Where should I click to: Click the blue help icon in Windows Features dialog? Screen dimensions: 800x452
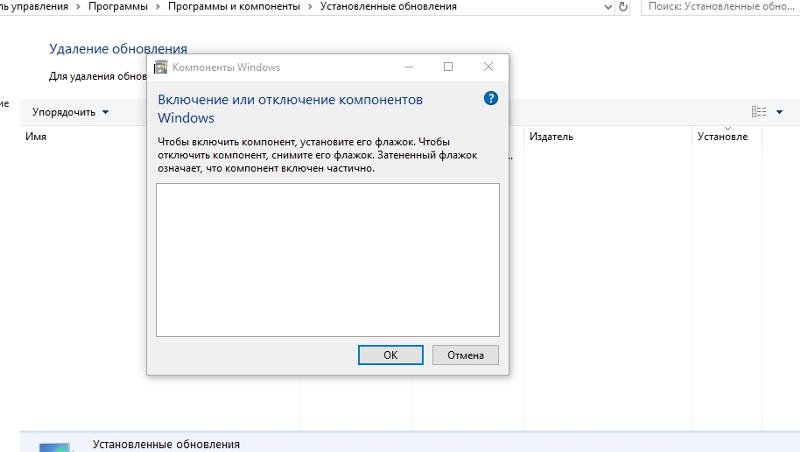(490, 98)
